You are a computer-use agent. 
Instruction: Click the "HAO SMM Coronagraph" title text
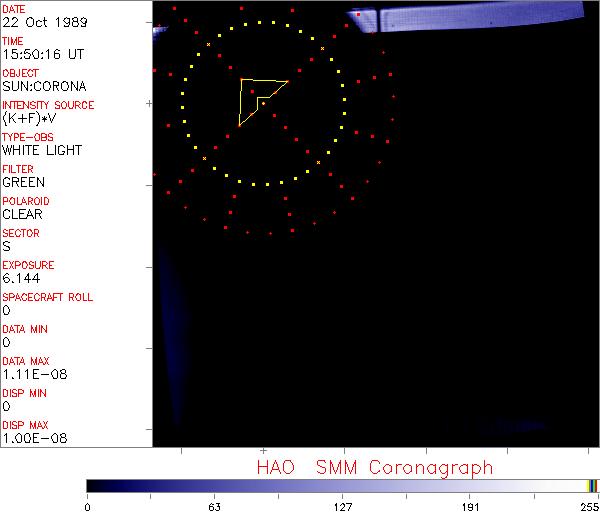375,467
